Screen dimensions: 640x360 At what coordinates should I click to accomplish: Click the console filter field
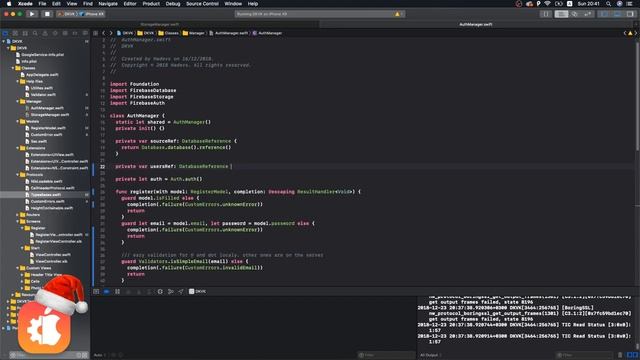click(584, 355)
